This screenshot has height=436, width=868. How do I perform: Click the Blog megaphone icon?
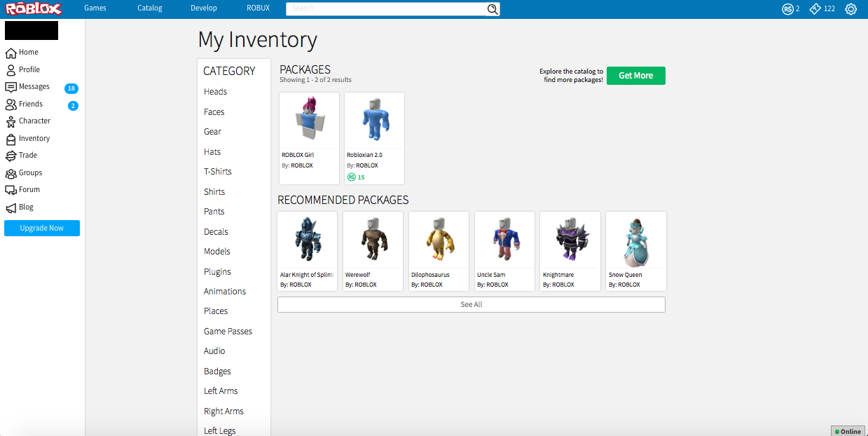tap(11, 207)
